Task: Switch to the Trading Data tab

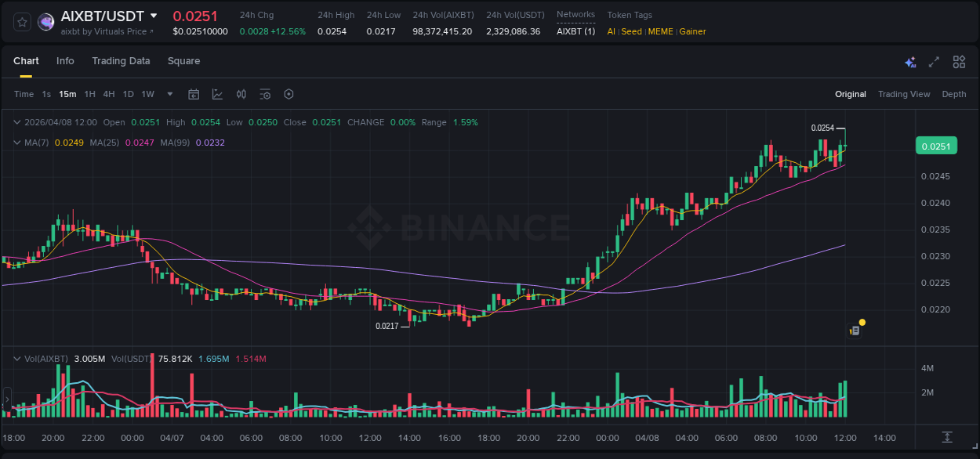Action: coord(121,61)
